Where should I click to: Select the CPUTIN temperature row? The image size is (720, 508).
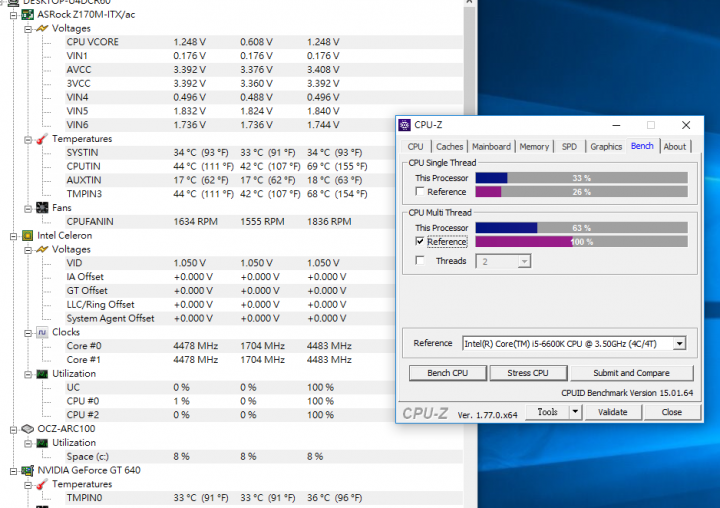pyautogui.click(x=230, y=166)
